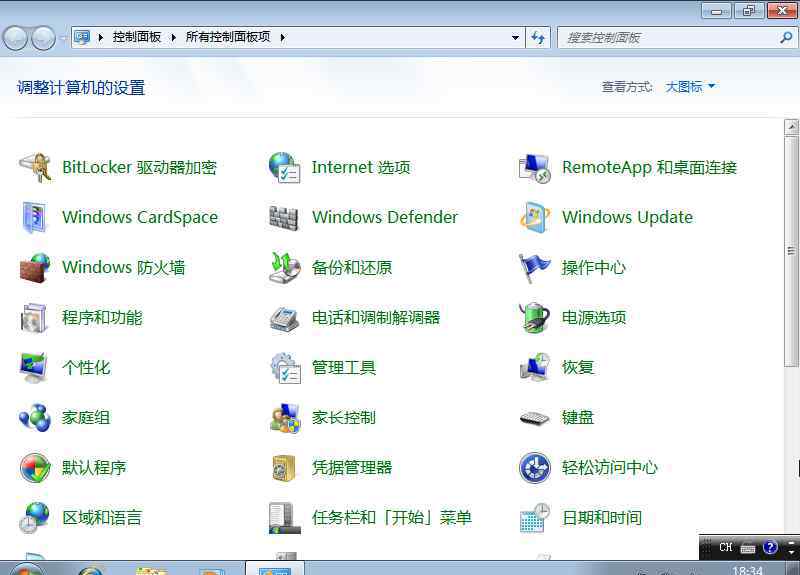Click the language bar help question icon
This screenshot has width=800, height=575.
tap(770, 547)
